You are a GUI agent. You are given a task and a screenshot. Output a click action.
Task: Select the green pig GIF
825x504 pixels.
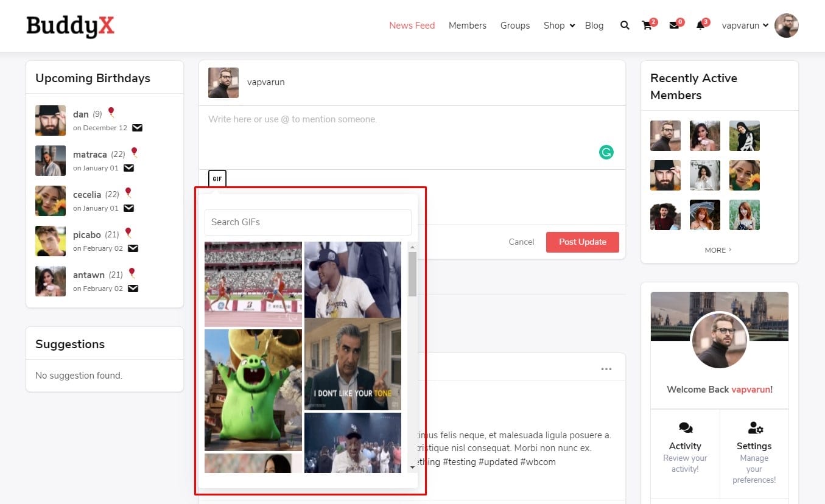(x=253, y=390)
